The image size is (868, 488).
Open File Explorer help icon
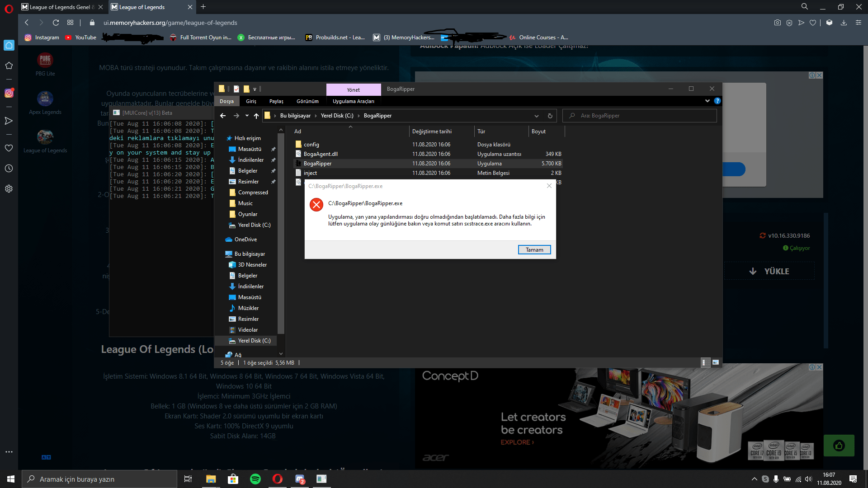point(717,101)
